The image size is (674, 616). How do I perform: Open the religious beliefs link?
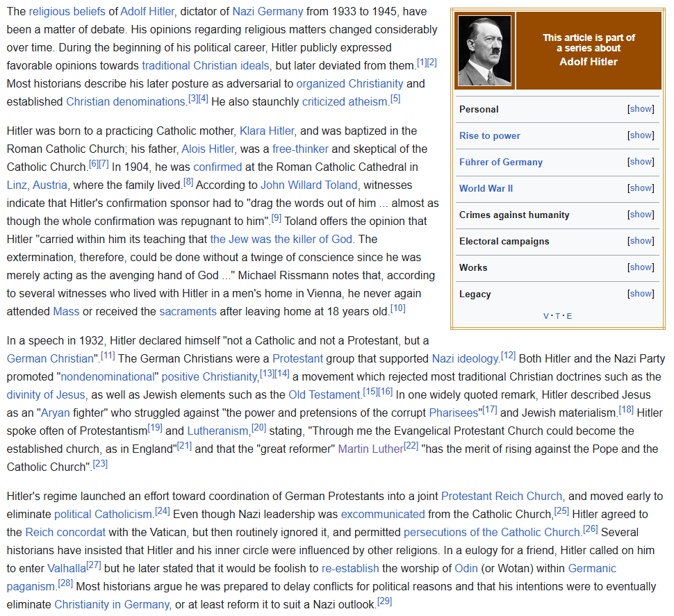(x=67, y=12)
